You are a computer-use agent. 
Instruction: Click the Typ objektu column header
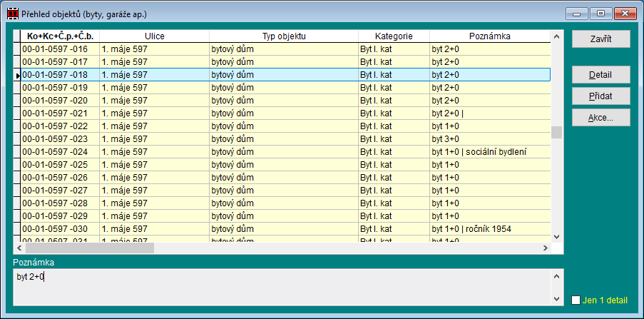(282, 36)
